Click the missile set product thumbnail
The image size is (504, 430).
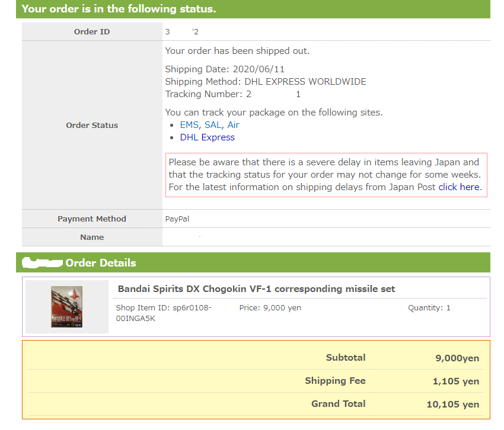click(67, 307)
